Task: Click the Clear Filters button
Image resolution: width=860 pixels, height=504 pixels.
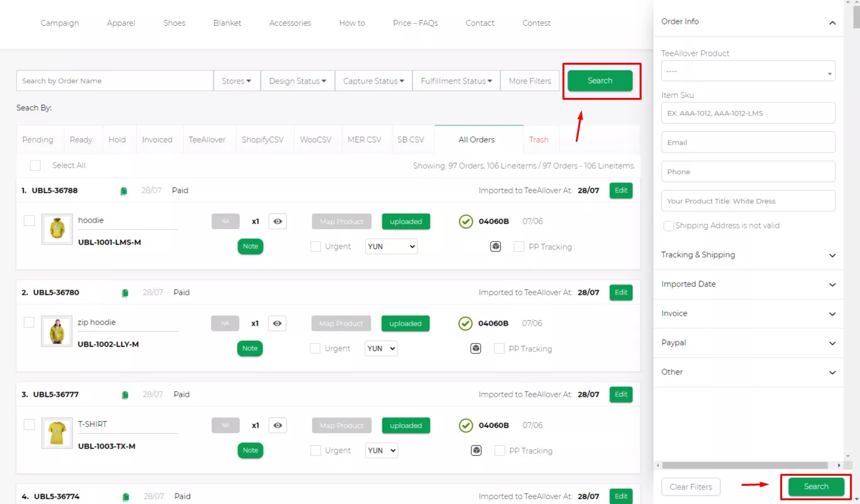Action: (691, 487)
